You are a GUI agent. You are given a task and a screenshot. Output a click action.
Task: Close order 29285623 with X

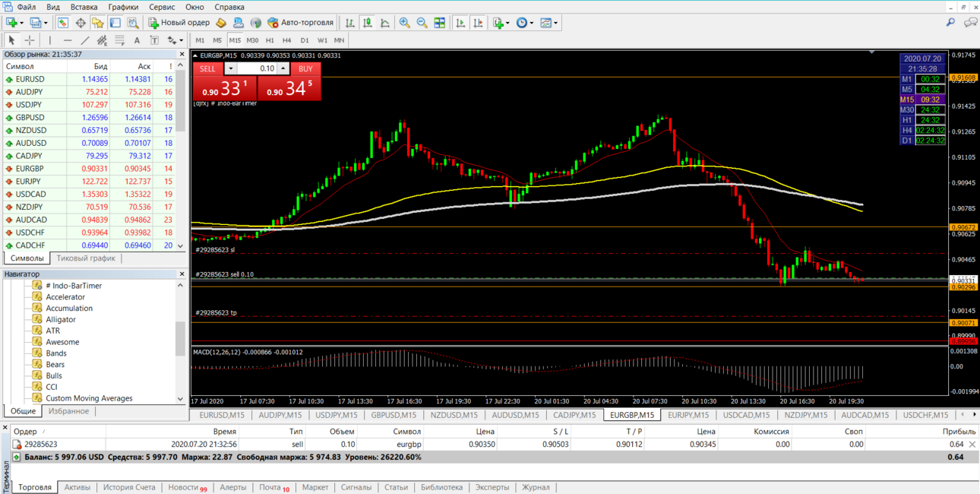(972, 445)
